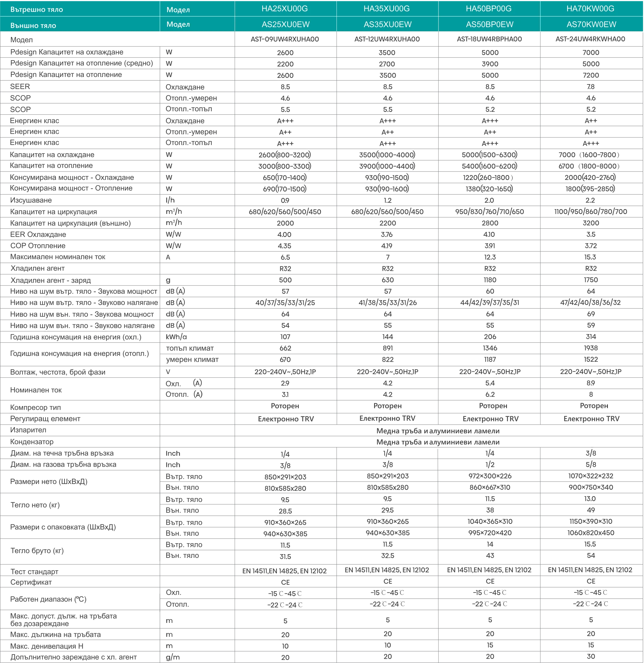Click model code AST-24UW4RKWHA00

590,39
